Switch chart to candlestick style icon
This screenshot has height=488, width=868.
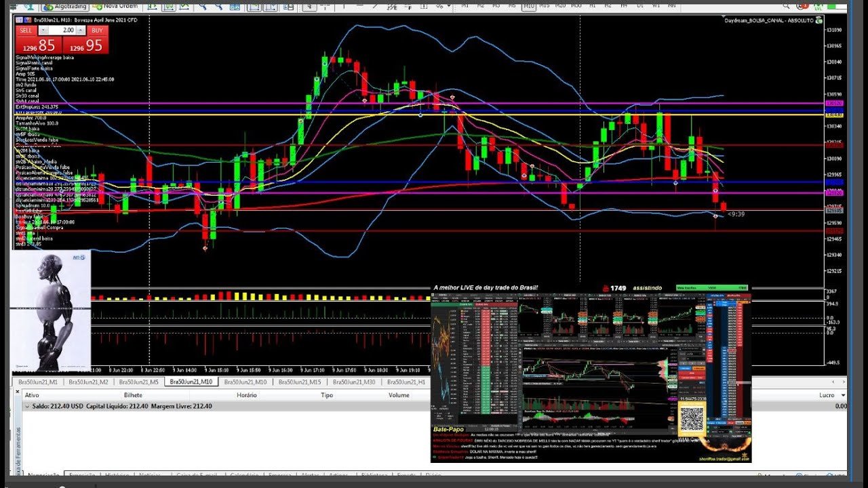(169, 7)
